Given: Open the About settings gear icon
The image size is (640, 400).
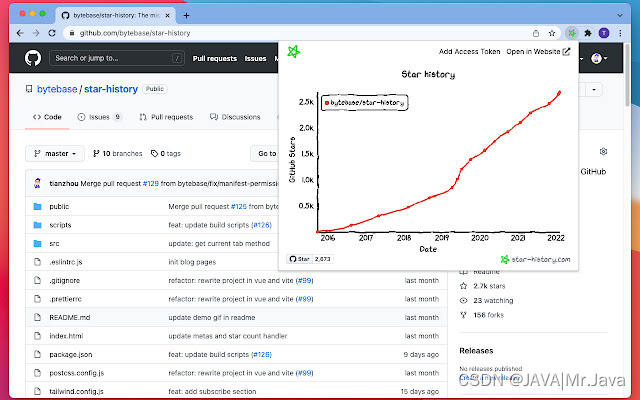Looking at the screenshot, I should coord(603,151).
